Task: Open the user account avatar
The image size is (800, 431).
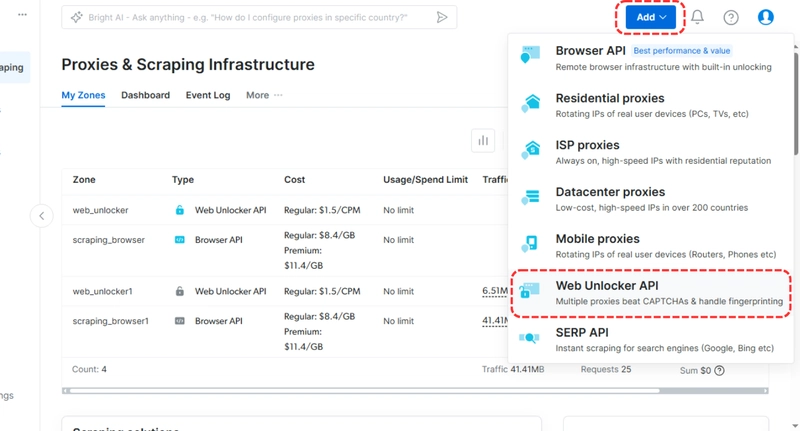Action: (765, 17)
